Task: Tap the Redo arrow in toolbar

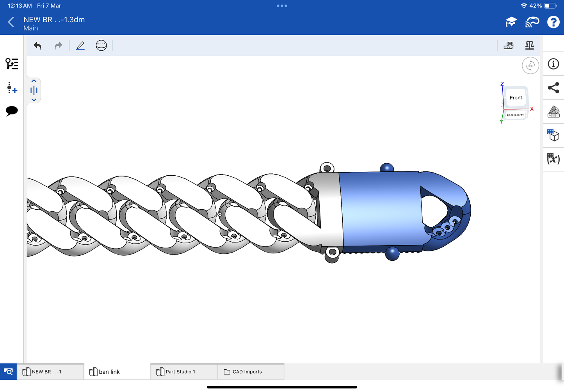Action: [x=59, y=46]
